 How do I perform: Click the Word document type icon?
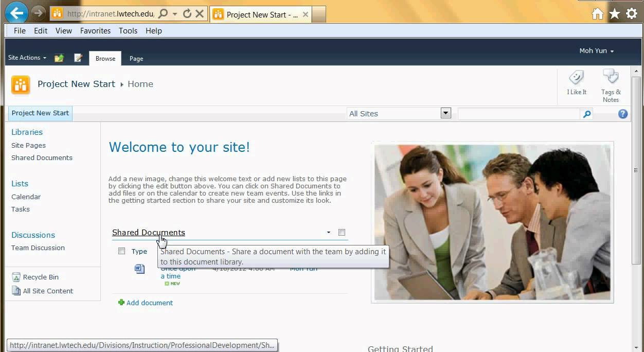[139, 269]
